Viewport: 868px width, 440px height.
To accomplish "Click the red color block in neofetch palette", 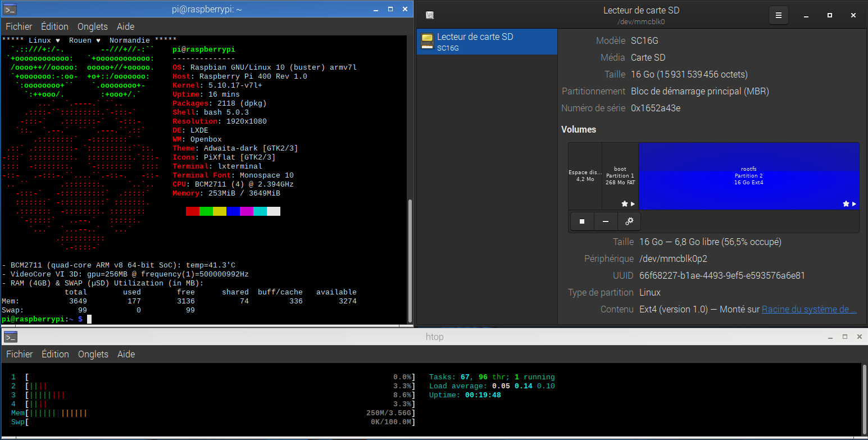I will [x=193, y=211].
